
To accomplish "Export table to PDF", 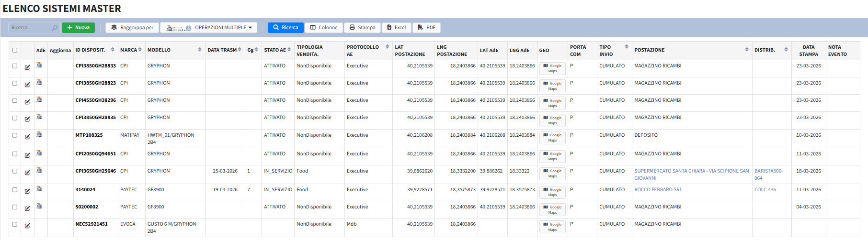I will (426, 28).
